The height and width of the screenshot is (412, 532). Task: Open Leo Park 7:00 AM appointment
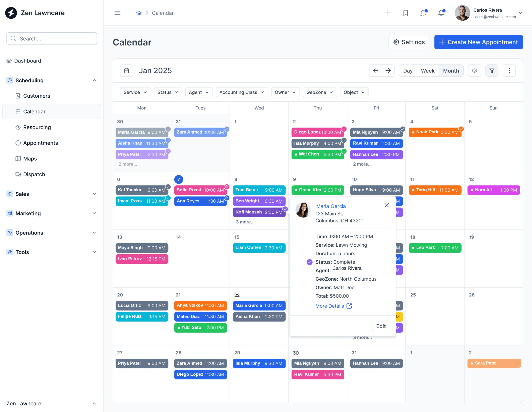click(435, 248)
